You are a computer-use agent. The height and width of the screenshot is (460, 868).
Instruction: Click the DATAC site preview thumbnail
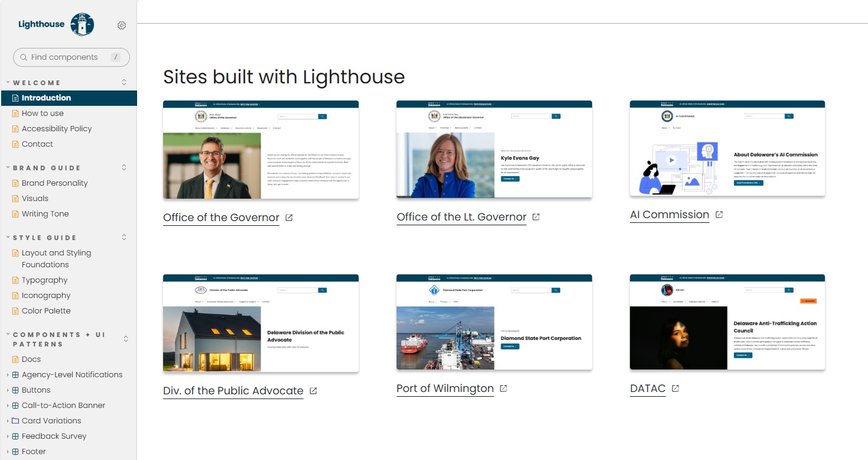(x=727, y=323)
